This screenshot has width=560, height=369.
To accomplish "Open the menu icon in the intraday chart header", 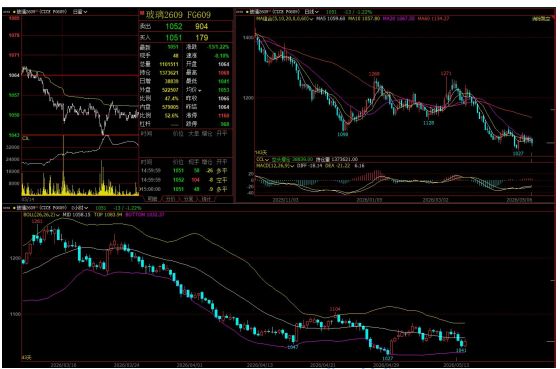I will click(7, 12).
